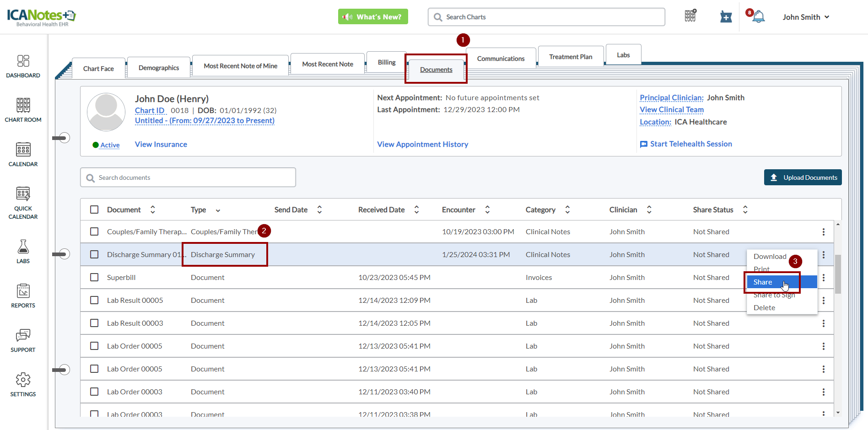
Task: Switch to the Treatment Plan tab
Action: click(570, 57)
